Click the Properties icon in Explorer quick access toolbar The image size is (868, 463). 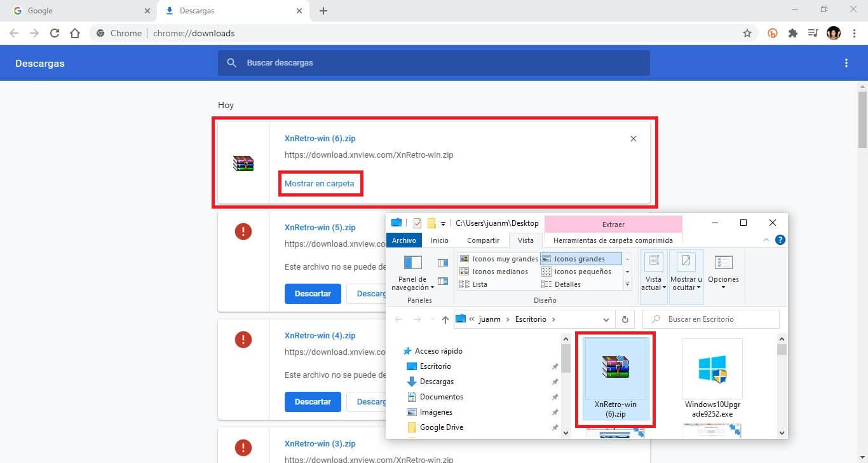tap(417, 223)
